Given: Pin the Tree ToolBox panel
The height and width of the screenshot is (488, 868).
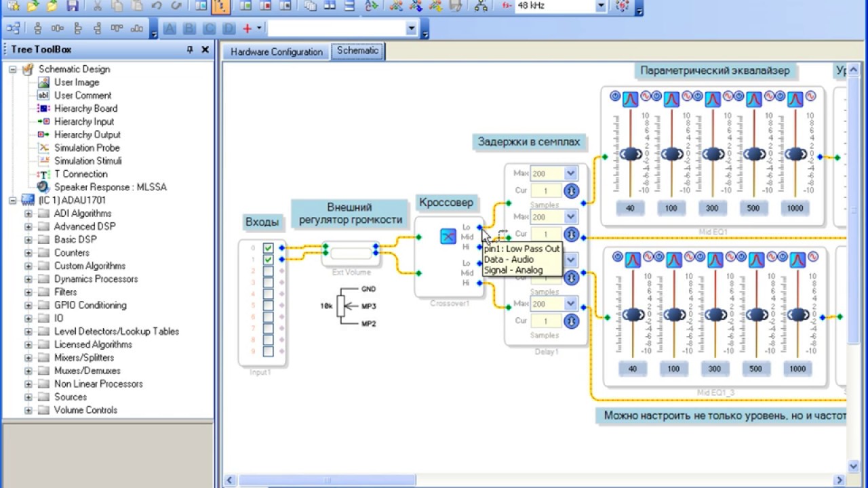Looking at the screenshot, I should 190,49.
